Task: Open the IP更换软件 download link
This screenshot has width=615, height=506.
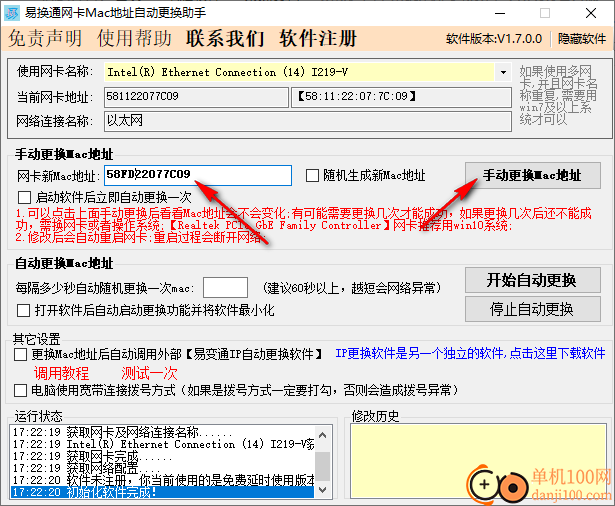Action: (x=470, y=353)
